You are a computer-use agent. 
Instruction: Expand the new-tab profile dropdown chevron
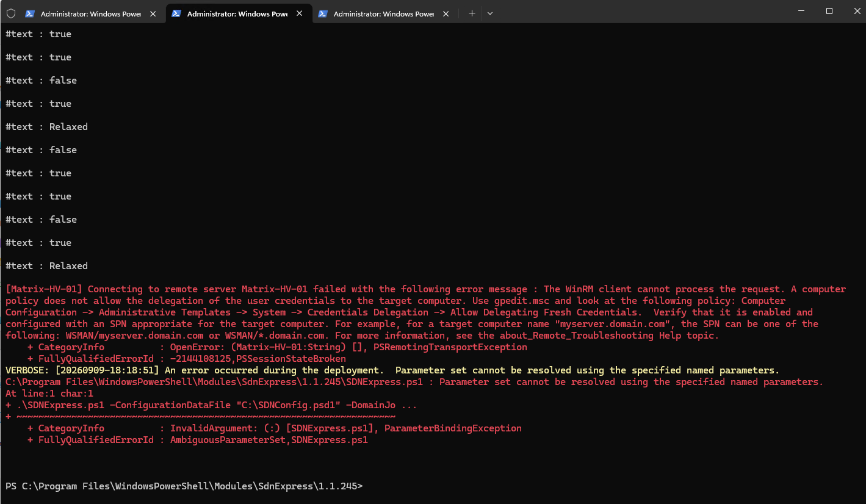(490, 13)
